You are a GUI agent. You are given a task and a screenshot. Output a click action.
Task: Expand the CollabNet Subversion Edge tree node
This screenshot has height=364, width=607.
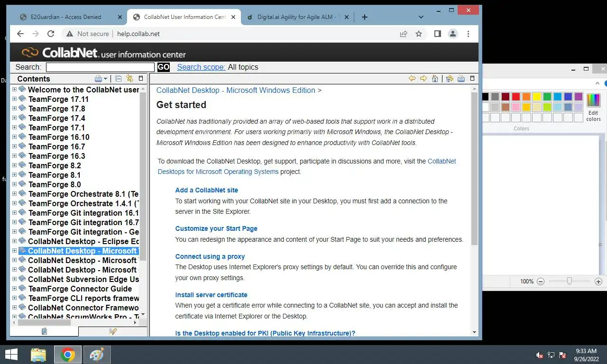(x=14, y=279)
